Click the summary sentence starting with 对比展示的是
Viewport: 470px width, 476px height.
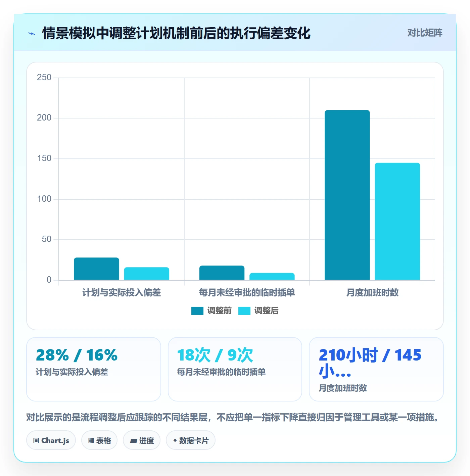click(233, 417)
